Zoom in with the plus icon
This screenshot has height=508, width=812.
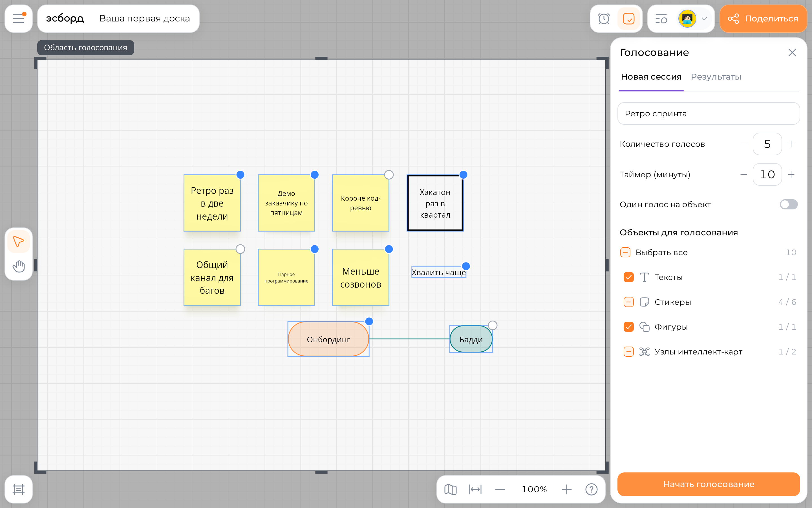click(566, 489)
